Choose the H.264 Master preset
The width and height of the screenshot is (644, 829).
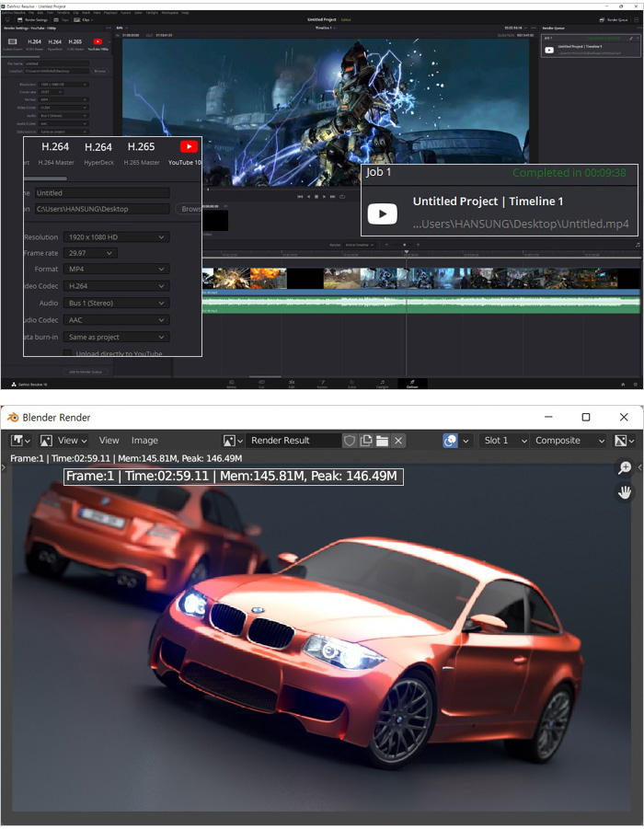pyautogui.click(x=55, y=147)
